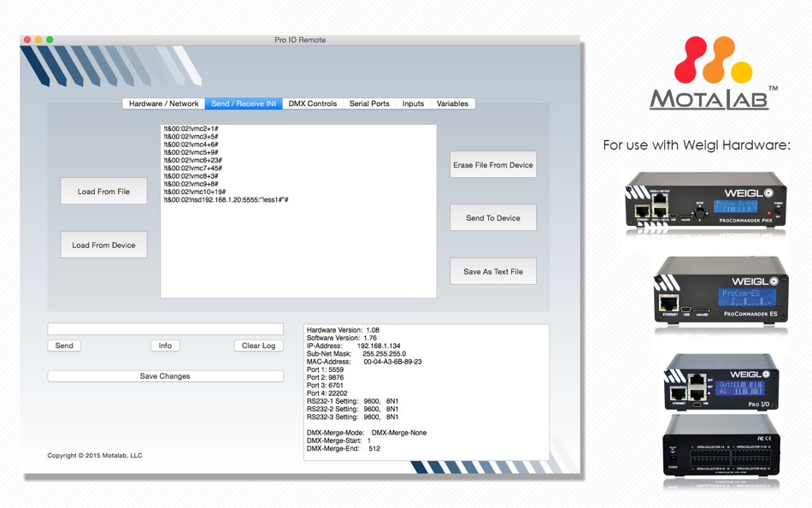The height and width of the screenshot is (508, 812).
Task: Click the Pro I/O rear panel image
Action: pyautogui.click(x=721, y=446)
